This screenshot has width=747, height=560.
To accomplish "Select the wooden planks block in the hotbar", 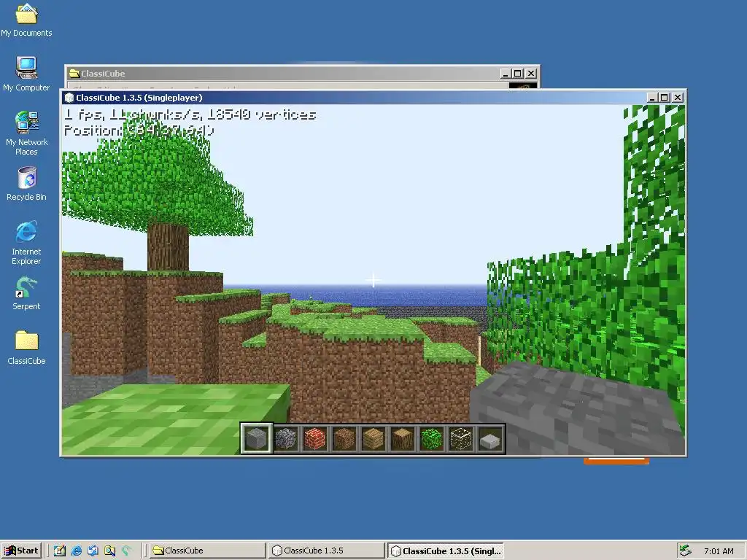I will click(x=373, y=438).
